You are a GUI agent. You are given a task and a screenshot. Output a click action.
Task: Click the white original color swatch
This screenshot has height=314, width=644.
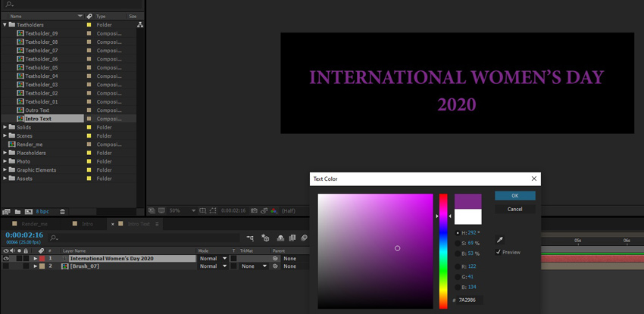tap(467, 216)
